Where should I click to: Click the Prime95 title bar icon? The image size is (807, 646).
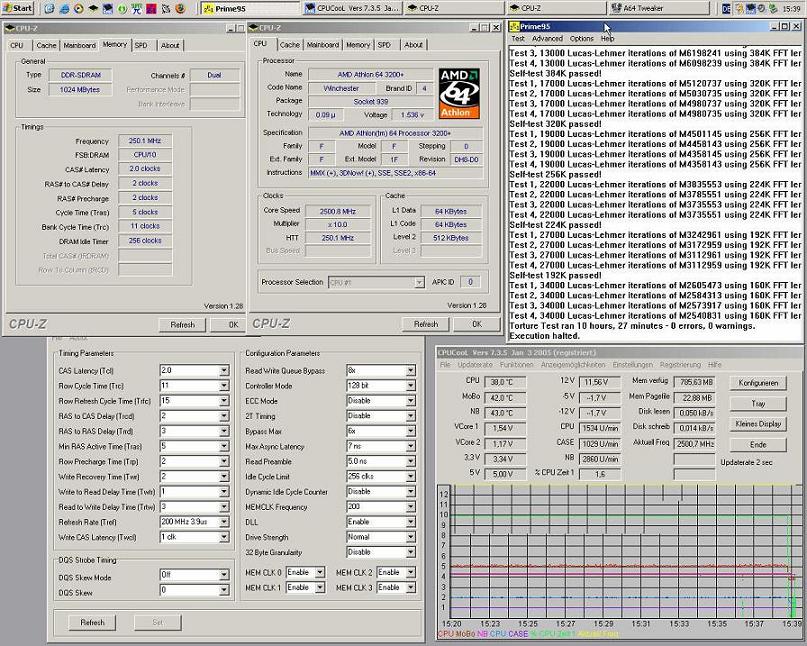click(x=514, y=26)
